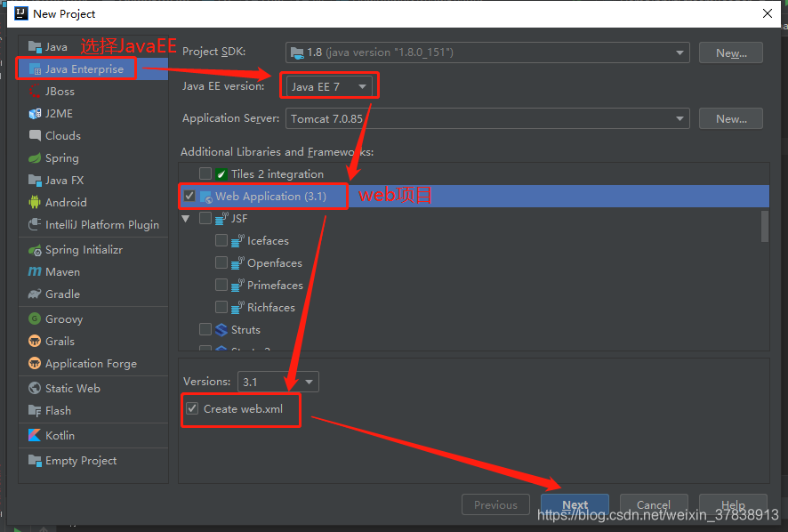This screenshot has width=788, height=532.
Task: Click the Next button
Action: [x=575, y=504]
